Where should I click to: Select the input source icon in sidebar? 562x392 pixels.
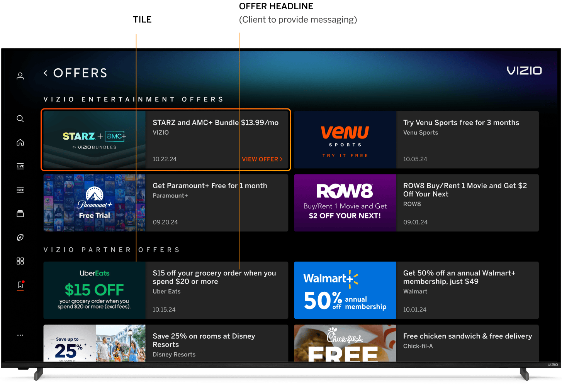(x=20, y=213)
